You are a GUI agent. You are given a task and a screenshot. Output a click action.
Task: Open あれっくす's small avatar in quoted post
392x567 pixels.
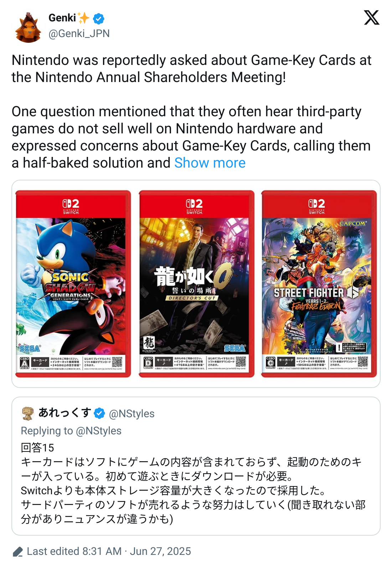(x=28, y=413)
